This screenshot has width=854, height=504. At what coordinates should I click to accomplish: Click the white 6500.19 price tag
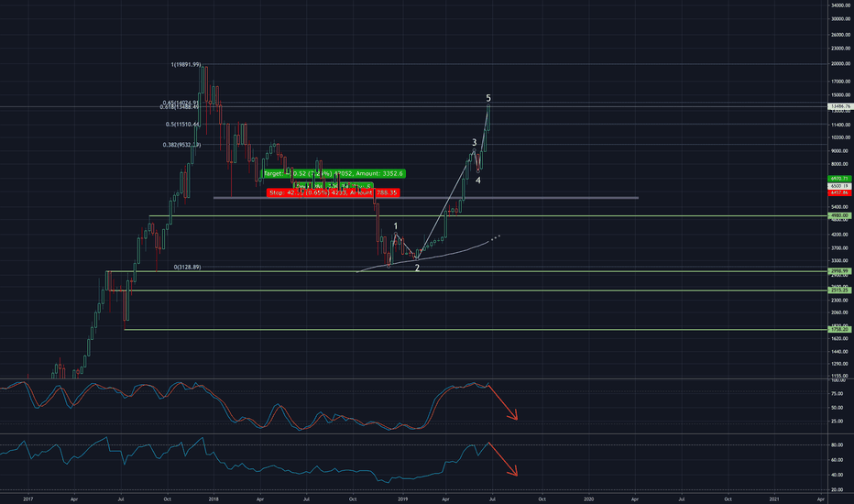(x=839, y=186)
